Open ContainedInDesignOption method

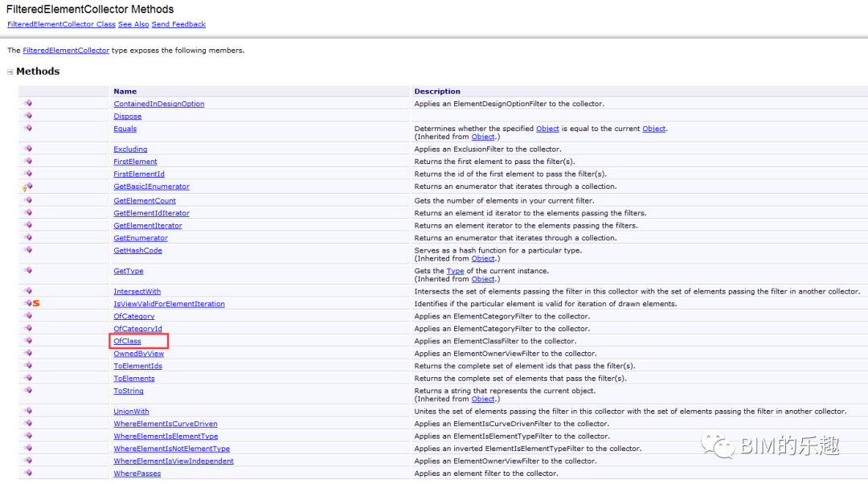click(x=159, y=104)
